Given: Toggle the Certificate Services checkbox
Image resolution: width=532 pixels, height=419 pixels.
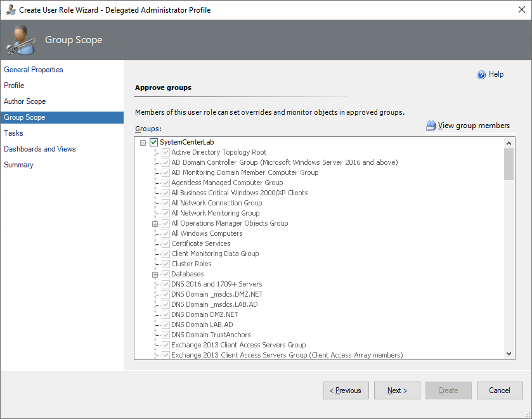Looking at the screenshot, I should pos(165,243).
